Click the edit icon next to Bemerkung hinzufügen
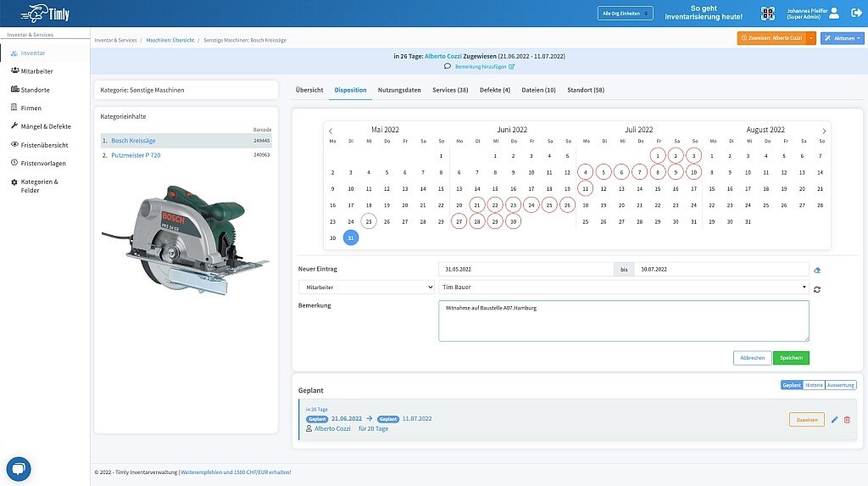The width and height of the screenshot is (868, 486). point(511,66)
